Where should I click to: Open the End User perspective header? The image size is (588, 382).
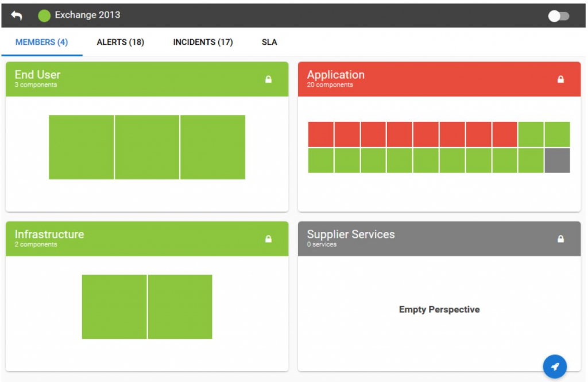147,79
